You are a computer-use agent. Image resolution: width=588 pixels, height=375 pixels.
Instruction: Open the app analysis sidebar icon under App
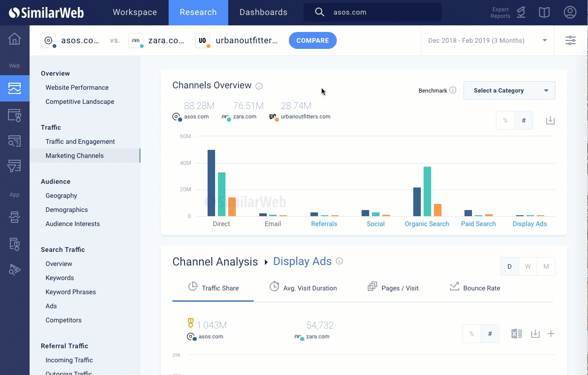(x=15, y=217)
